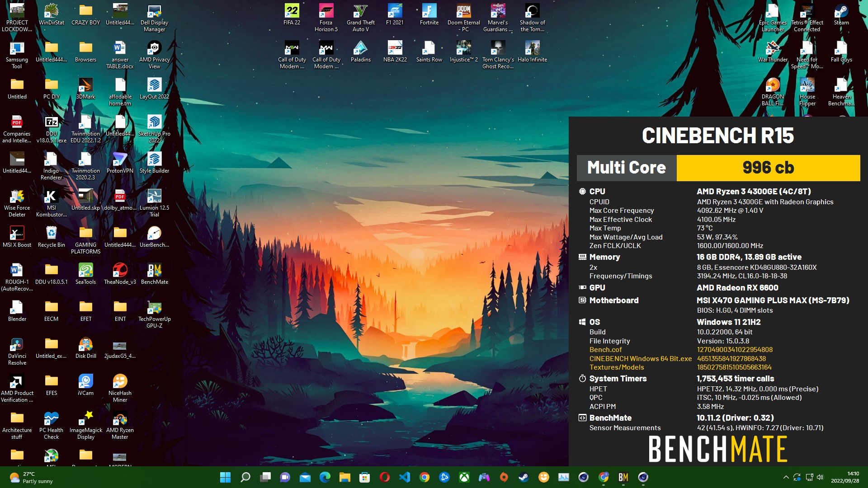Viewport: 868px width, 488px height.
Task: Select MSI Kombustor desktop icon
Action: [x=51, y=203]
